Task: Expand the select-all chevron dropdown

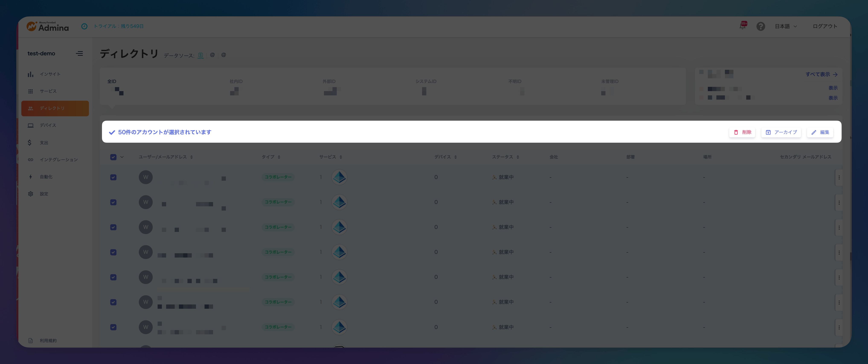Action: tap(122, 157)
